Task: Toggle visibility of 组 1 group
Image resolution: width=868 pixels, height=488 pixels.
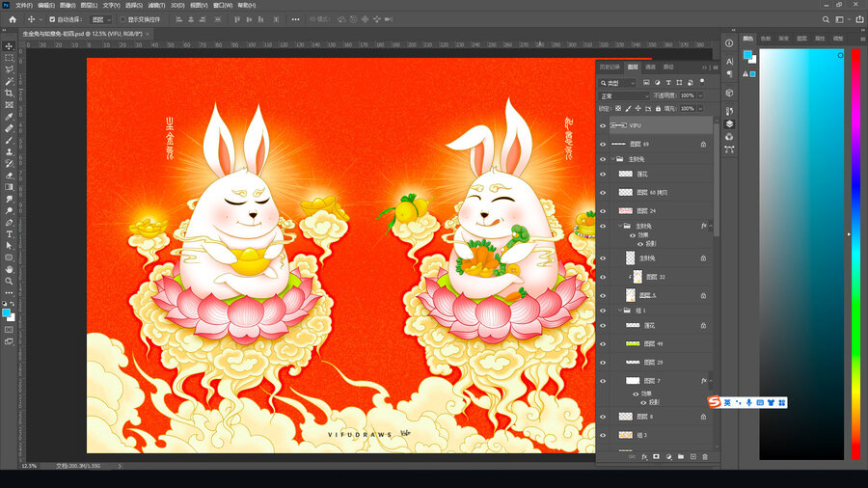Action: (x=603, y=311)
